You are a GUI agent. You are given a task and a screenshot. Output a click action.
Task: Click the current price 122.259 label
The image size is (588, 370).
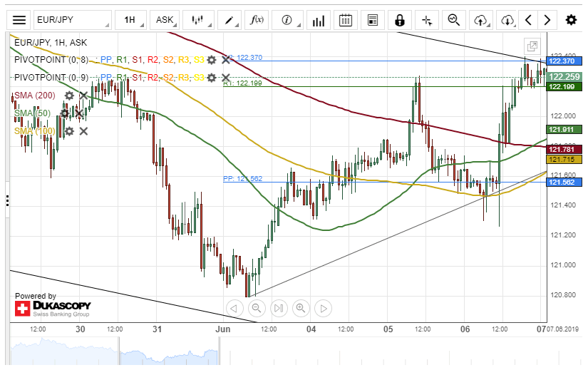point(564,77)
